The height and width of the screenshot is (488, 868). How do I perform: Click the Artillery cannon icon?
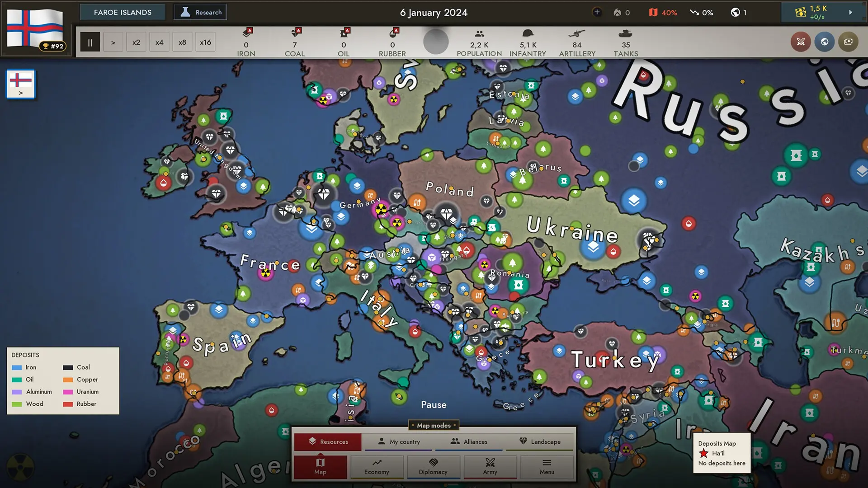(x=577, y=33)
